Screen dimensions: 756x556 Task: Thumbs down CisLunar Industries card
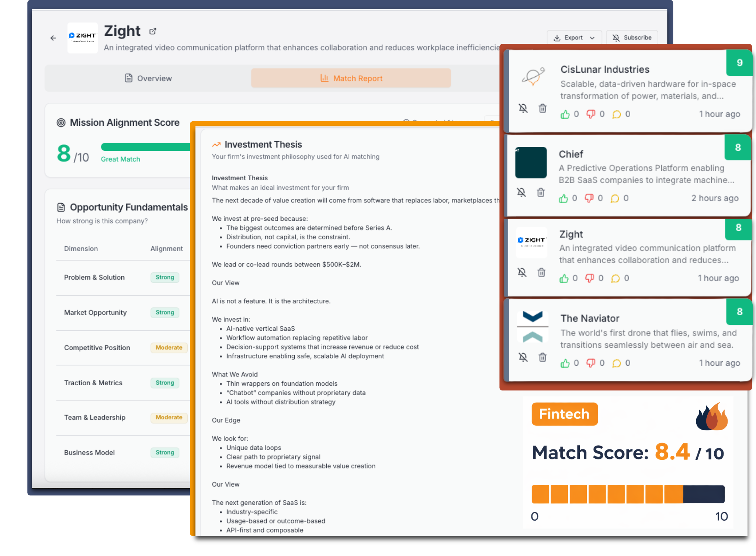(591, 114)
